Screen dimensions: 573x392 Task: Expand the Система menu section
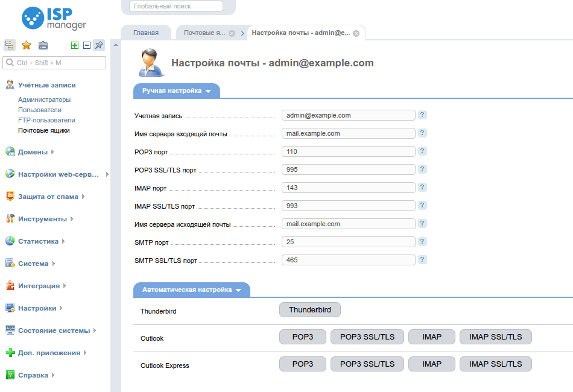(54, 264)
